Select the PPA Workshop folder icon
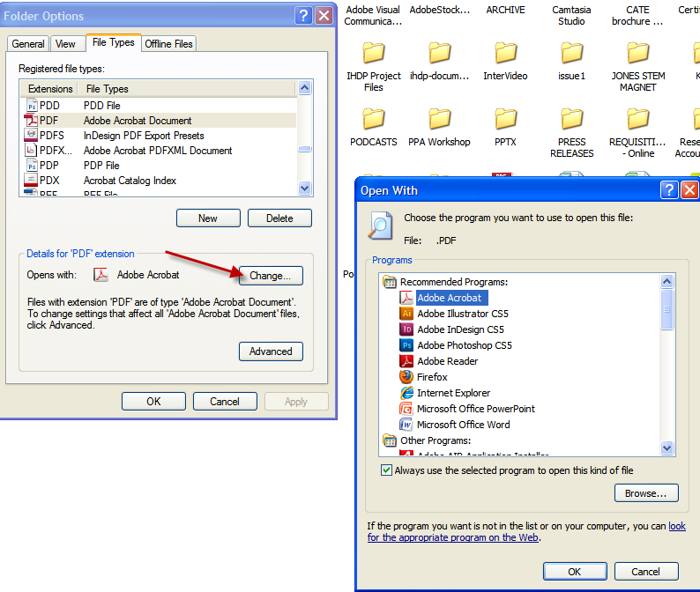The image size is (700, 592). [439, 119]
